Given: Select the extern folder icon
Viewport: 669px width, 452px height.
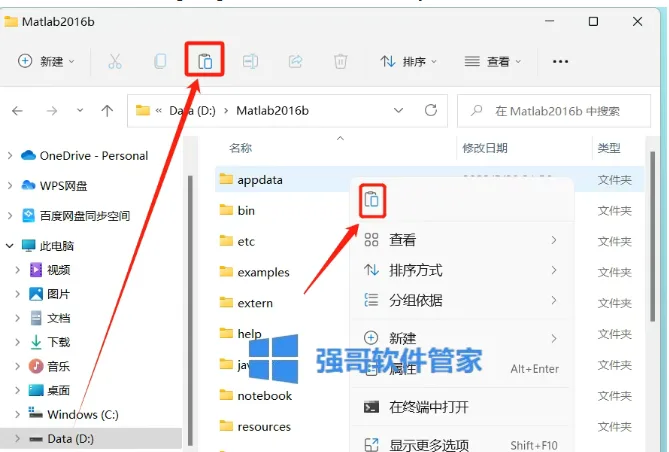Looking at the screenshot, I should [226, 302].
